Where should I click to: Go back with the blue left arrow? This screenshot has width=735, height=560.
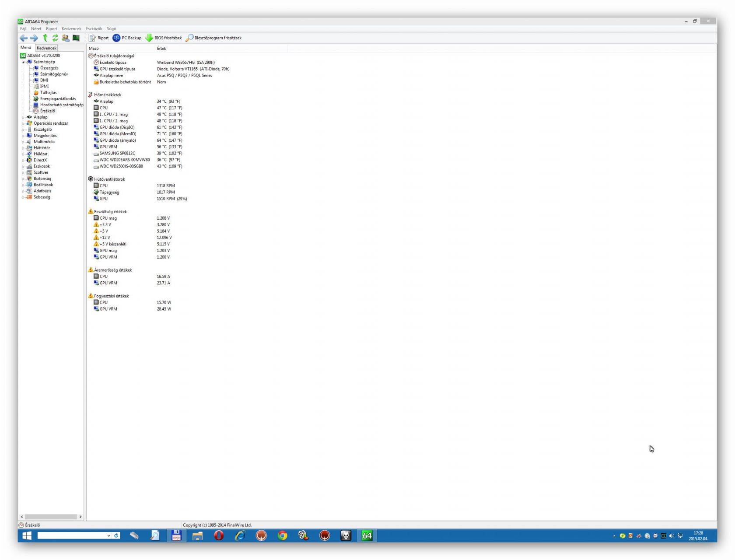(24, 38)
